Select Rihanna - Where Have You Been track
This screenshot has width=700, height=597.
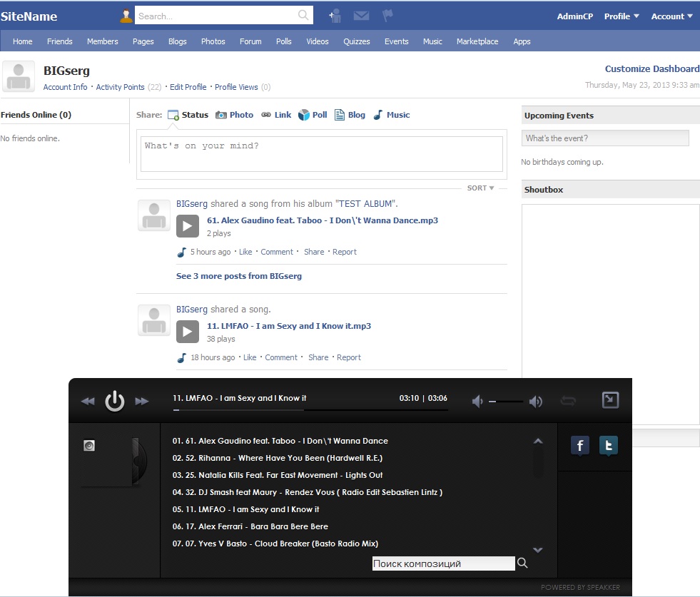tap(278, 458)
